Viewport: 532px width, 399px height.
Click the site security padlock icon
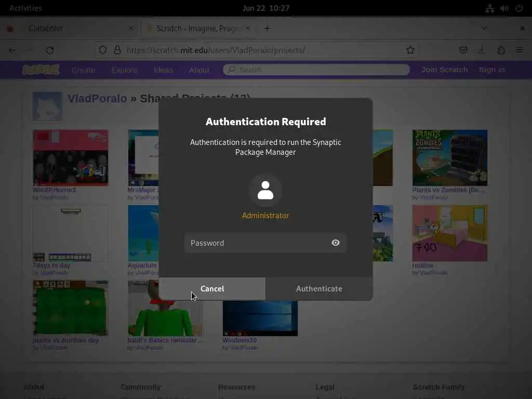click(117, 50)
